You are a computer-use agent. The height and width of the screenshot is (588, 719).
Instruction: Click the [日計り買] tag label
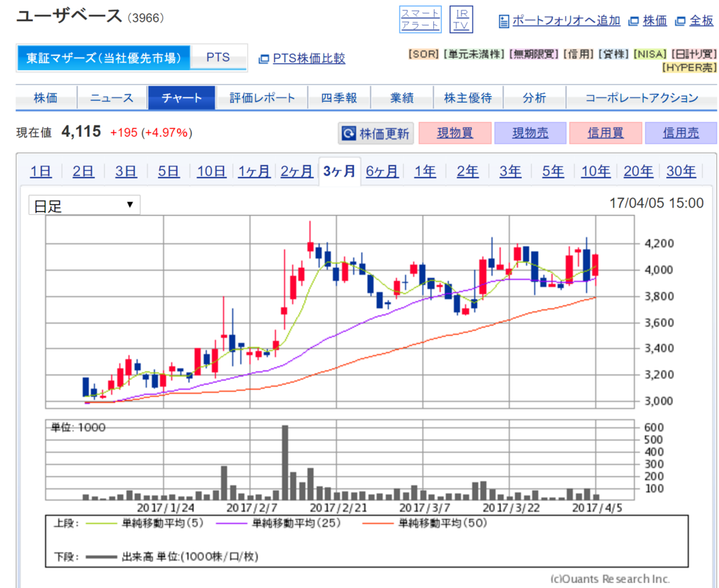(x=694, y=54)
